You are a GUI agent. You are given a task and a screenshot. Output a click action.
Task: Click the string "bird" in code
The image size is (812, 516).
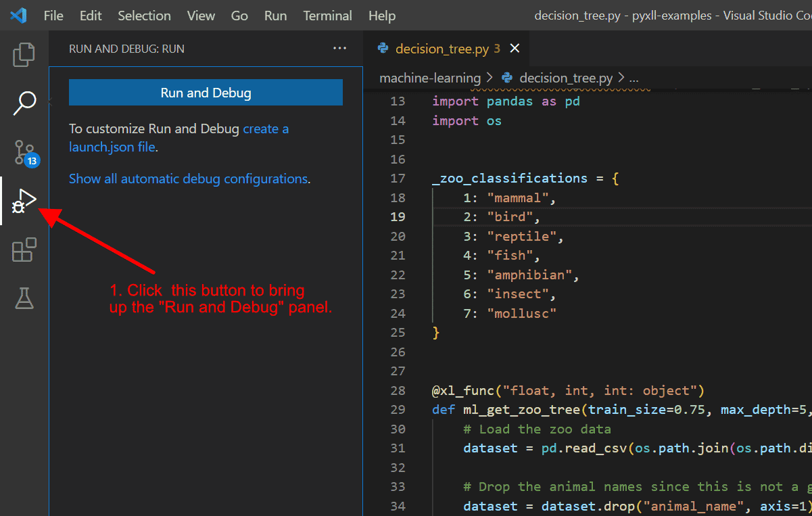(x=512, y=217)
